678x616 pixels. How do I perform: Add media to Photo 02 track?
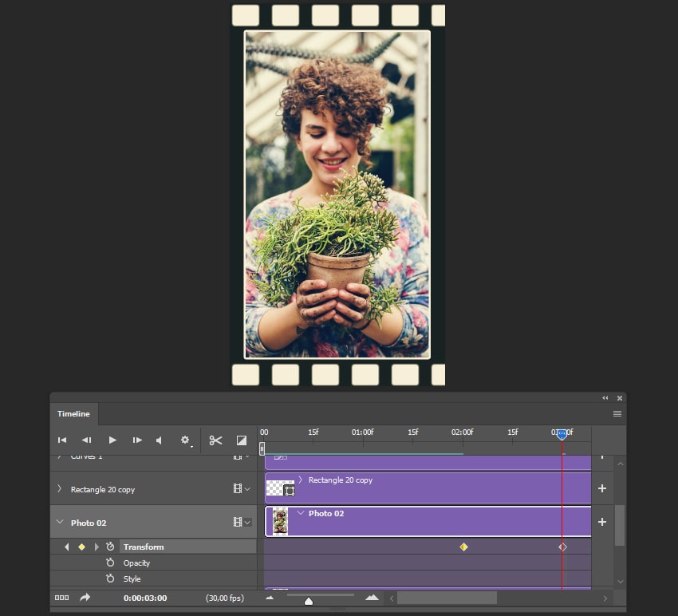coord(602,522)
